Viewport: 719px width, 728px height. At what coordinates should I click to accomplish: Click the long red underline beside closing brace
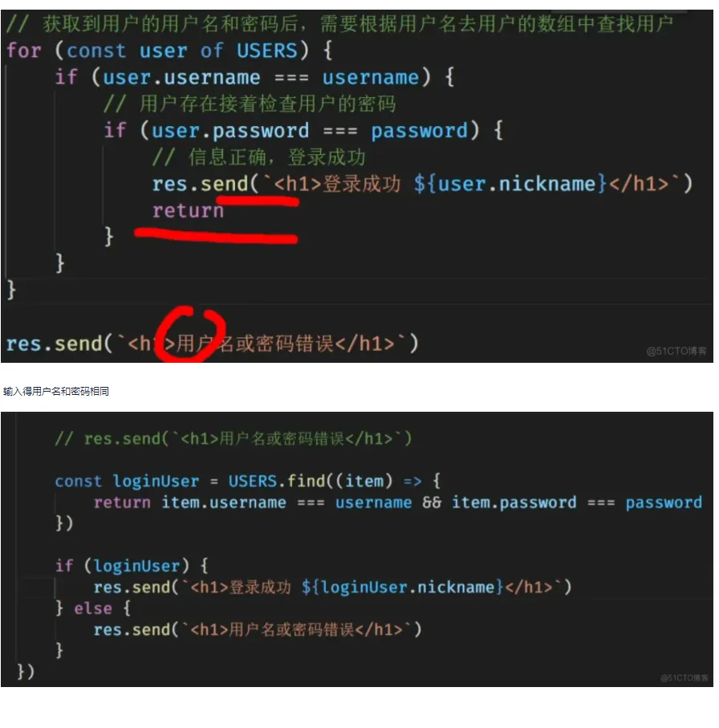point(216,235)
